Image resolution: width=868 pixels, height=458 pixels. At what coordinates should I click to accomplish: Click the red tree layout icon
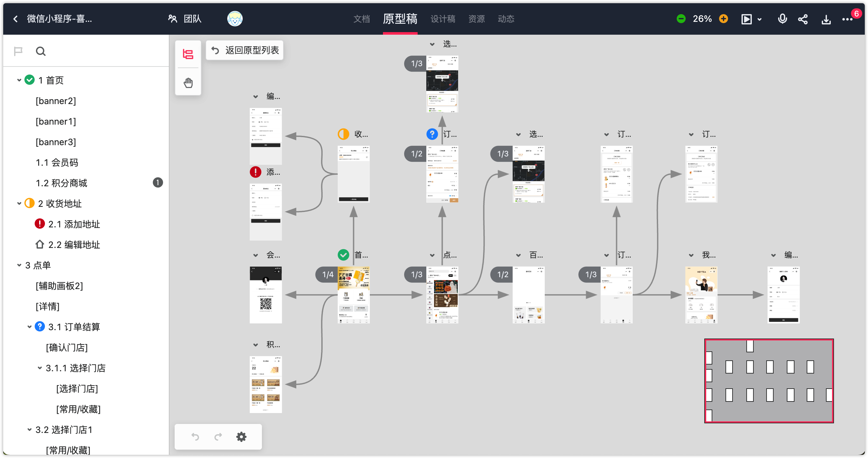tap(188, 54)
